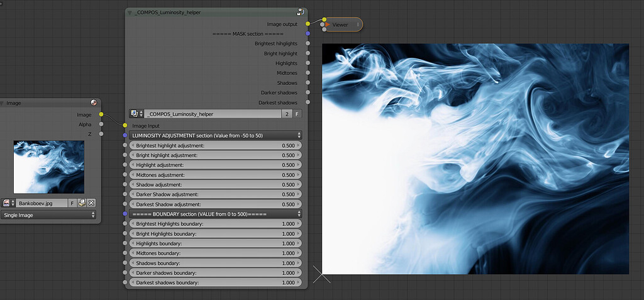Viewport: 644px width, 300px height.
Task: Click the backdrop corner cross handle
Action: pos(321,274)
